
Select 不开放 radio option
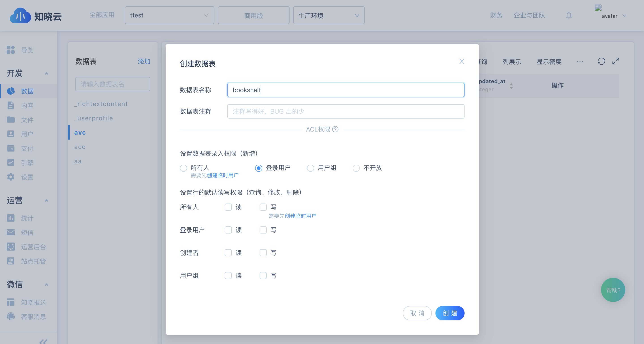click(356, 168)
